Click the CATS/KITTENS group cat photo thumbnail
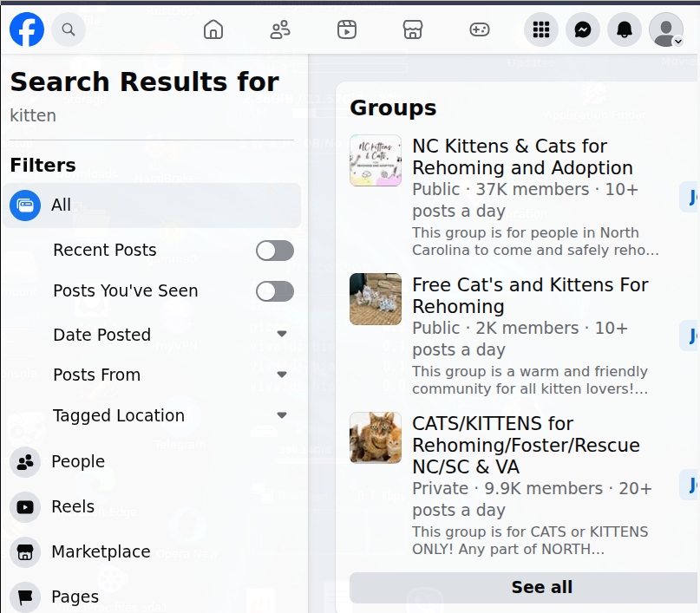This screenshot has width=700, height=613. pos(376,438)
